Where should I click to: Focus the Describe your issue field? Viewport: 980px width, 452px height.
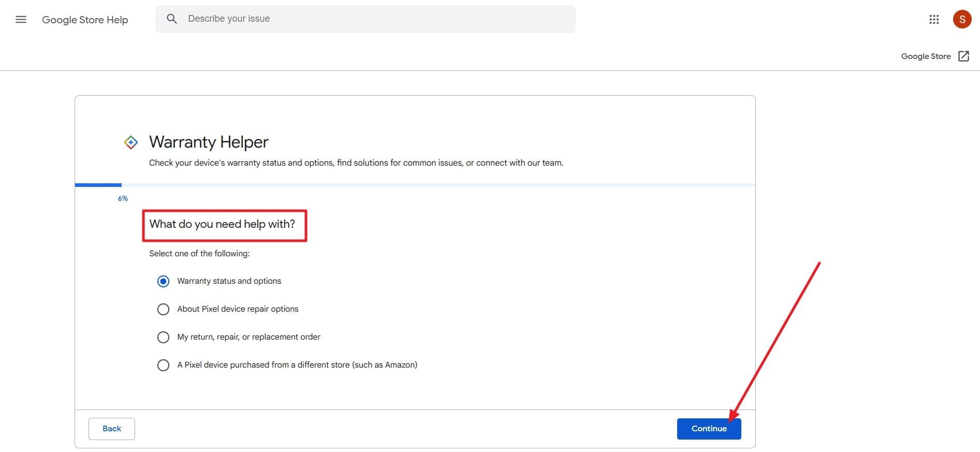click(x=365, y=19)
